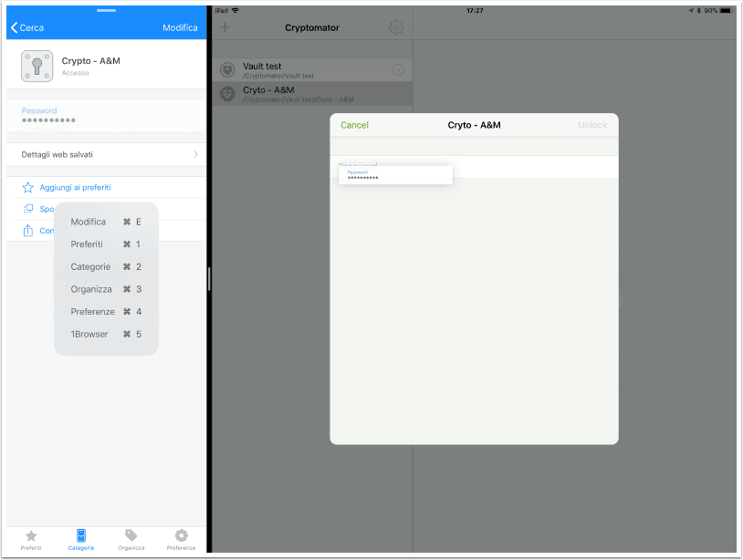Open Cryptomator settings gear
Viewport: 743px width, 560px height.
[x=396, y=27]
